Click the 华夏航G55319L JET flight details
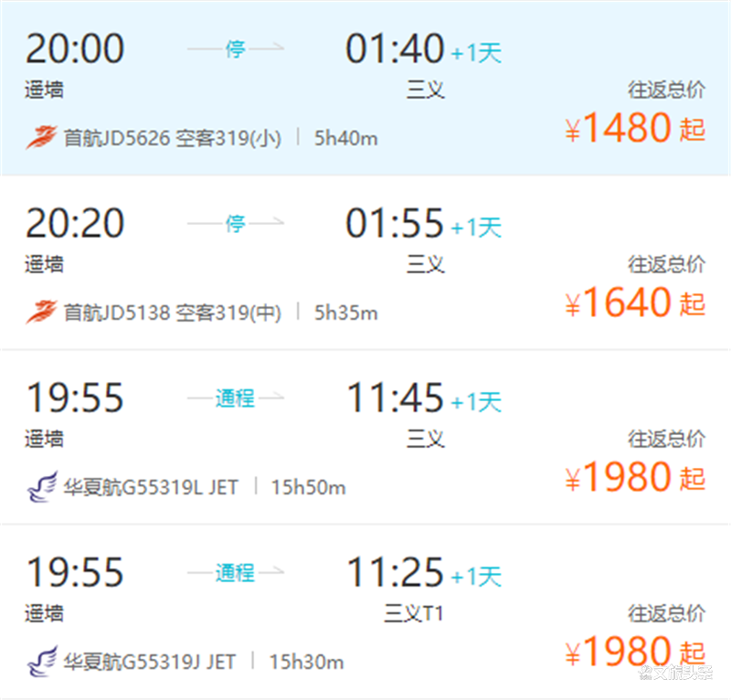731x700 pixels. click(151, 487)
